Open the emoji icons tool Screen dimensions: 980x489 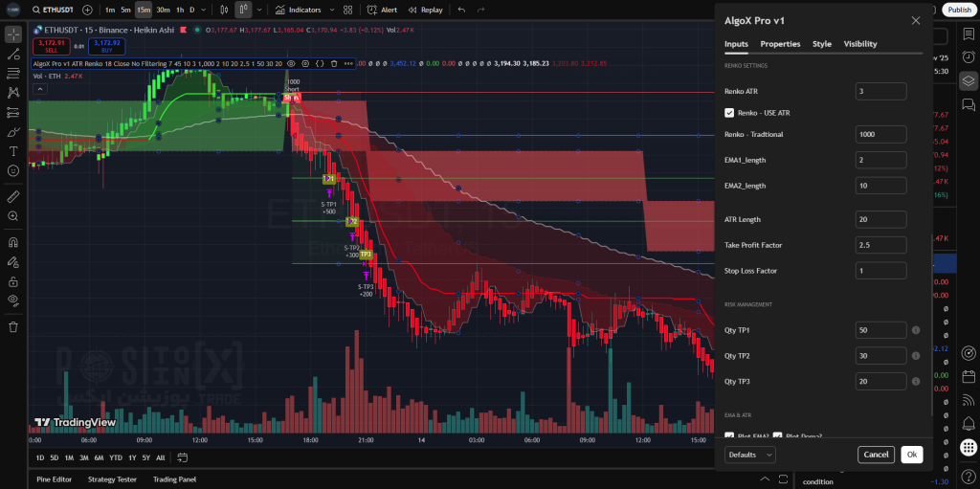pos(13,170)
